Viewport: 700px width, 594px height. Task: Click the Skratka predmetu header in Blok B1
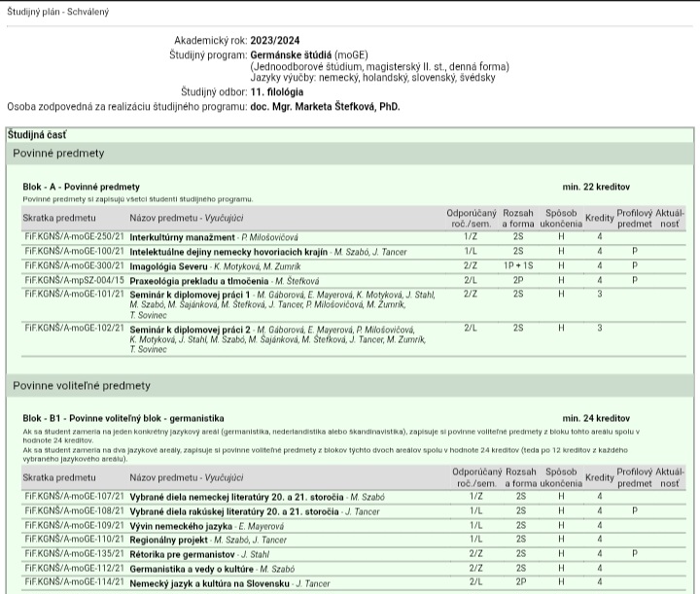59,478
